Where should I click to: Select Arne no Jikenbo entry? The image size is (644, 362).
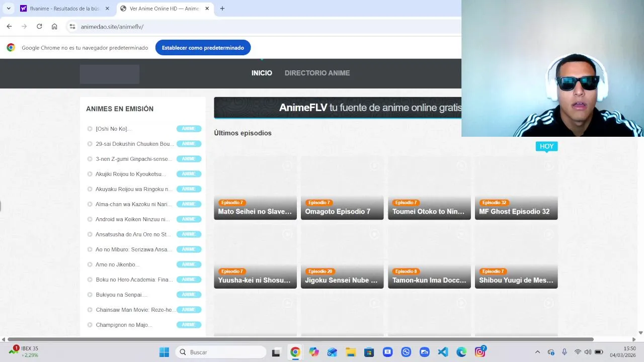coord(117,264)
